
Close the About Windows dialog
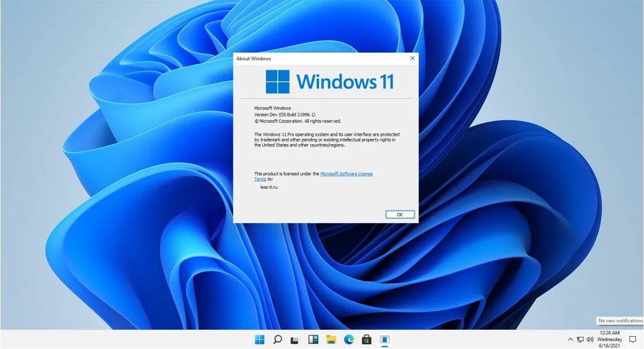pos(412,58)
